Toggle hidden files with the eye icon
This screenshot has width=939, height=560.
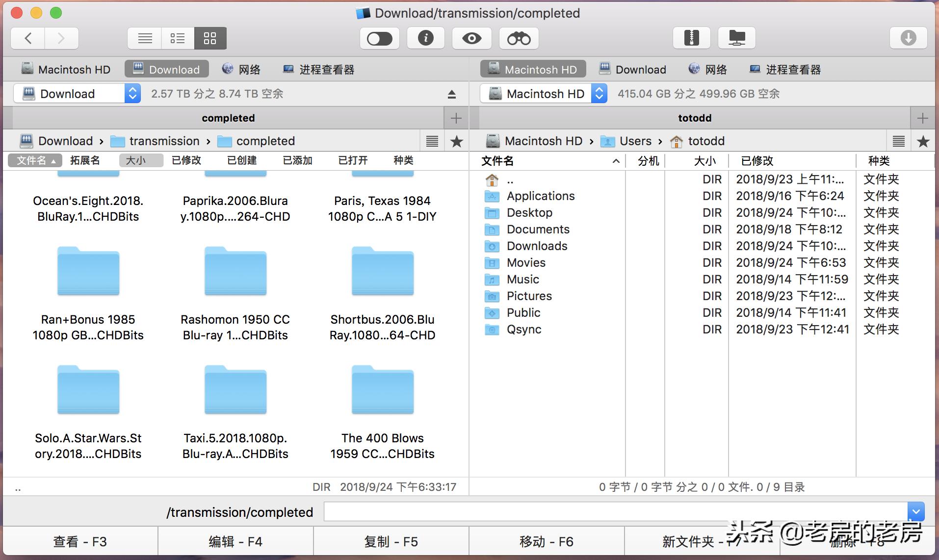coord(471,38)
